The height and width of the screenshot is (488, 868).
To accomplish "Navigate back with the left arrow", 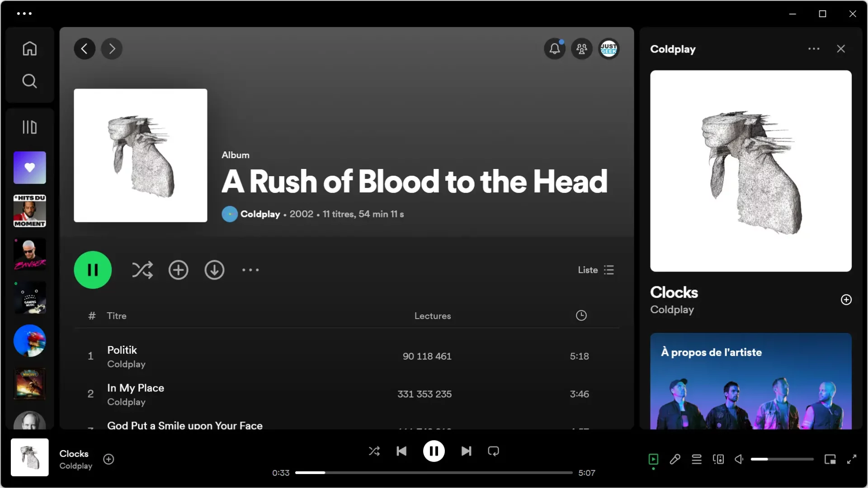I will coord(85,48).
